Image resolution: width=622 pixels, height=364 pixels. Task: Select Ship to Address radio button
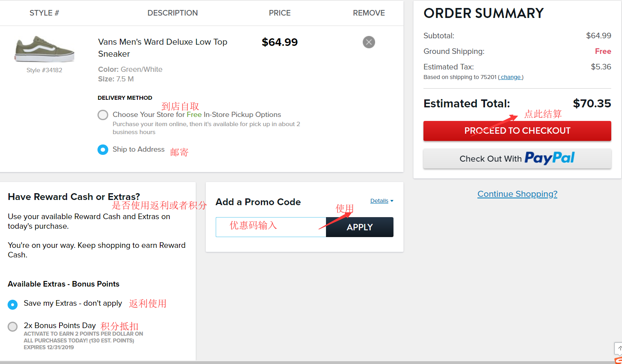tap(103, 150)
